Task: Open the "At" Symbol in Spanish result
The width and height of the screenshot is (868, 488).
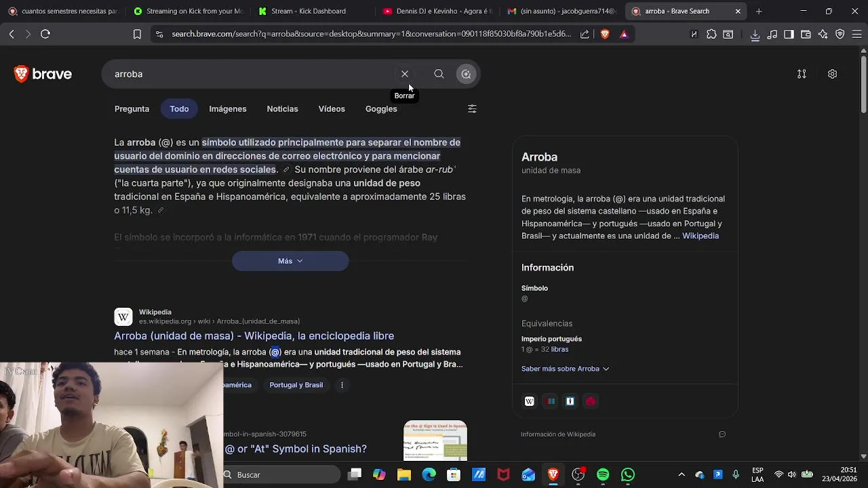Action: click(296, 449)
